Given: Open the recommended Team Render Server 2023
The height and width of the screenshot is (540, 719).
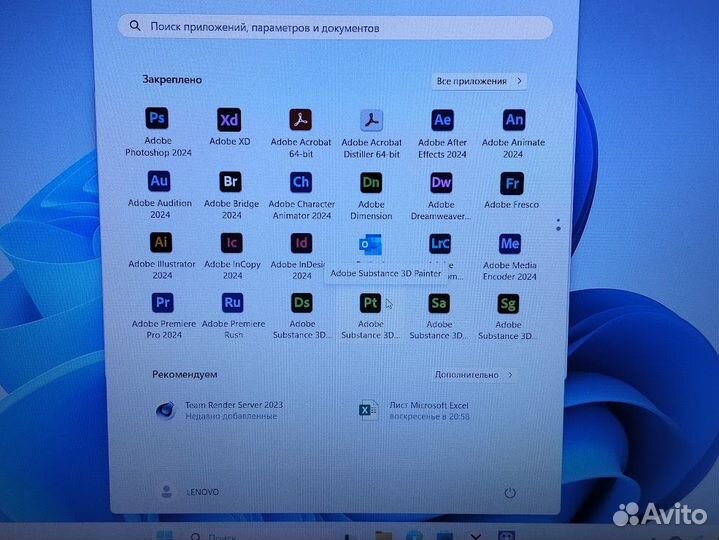Looking at the screenshot, I should [220, 410].
